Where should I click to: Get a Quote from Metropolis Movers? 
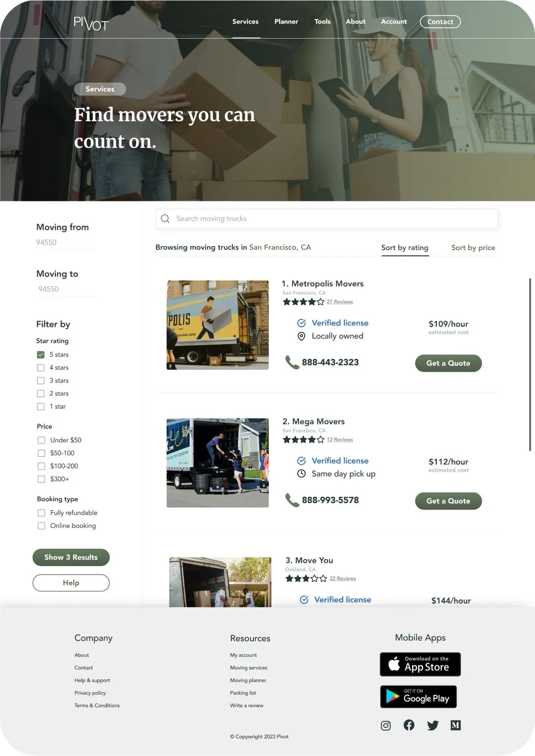448,363
